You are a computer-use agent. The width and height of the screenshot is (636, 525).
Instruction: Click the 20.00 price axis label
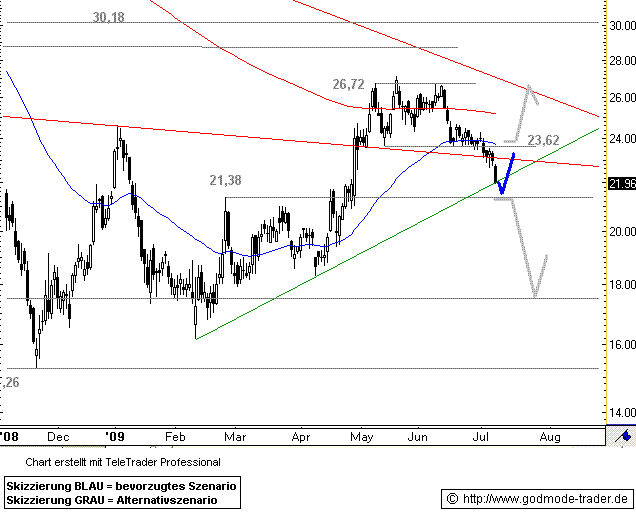coord(623,231)
